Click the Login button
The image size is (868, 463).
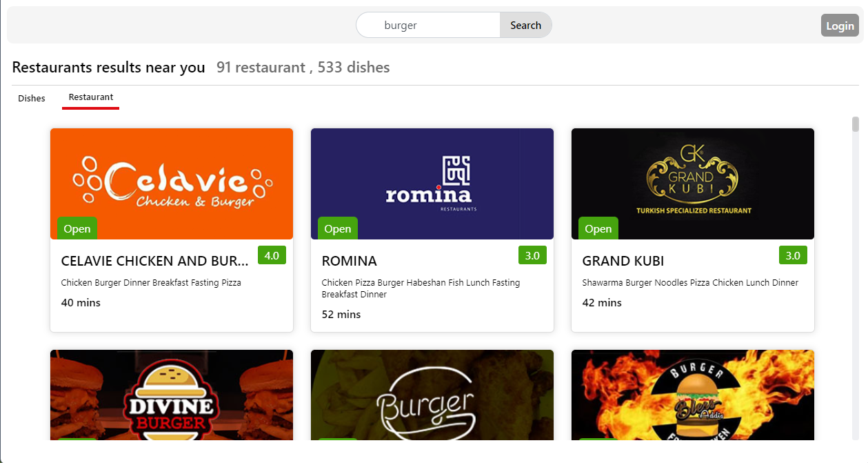(x=840, y=26)
